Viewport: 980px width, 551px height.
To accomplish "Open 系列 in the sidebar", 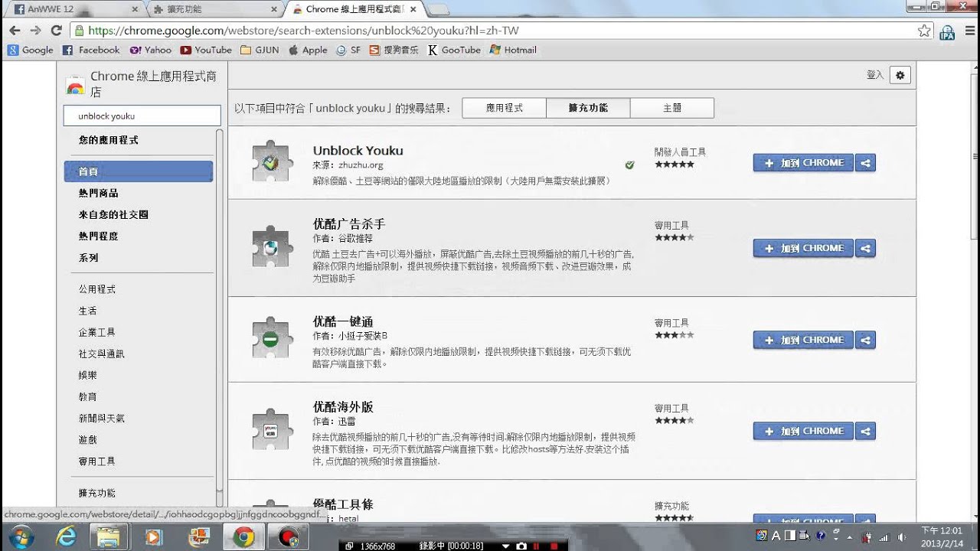I will [88, 258].
